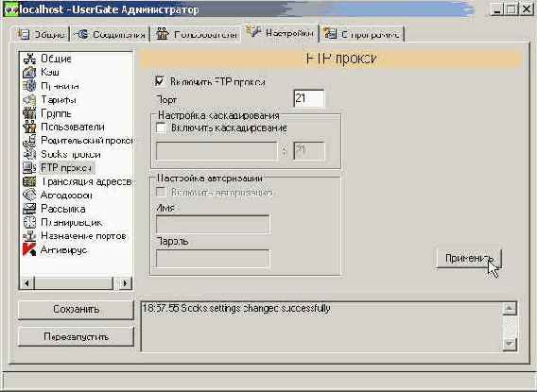537x392 pixels.
Task: Click the Кэш icon in sidebar
Action: (29, 72)
